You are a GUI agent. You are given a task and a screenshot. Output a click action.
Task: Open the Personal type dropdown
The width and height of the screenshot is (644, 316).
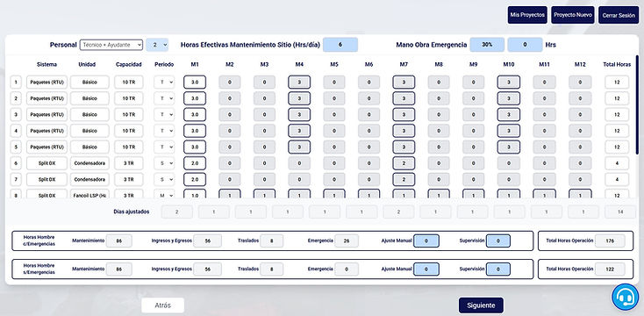(111, 45)
